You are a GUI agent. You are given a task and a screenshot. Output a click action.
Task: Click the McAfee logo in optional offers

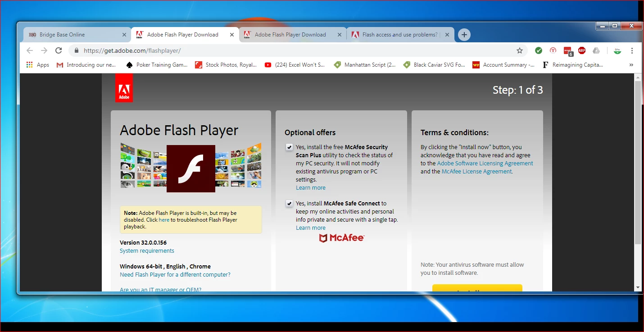tap(342, 238)
